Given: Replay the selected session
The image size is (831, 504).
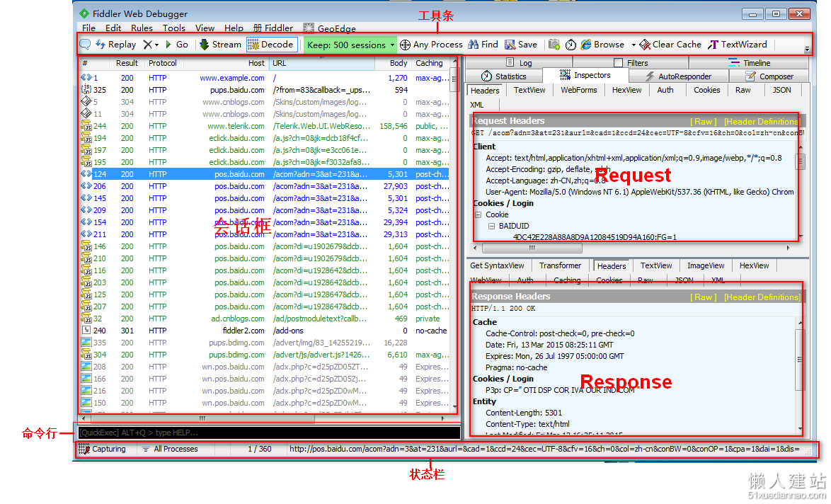Looking at the screenshot, I should click(116, 45).
